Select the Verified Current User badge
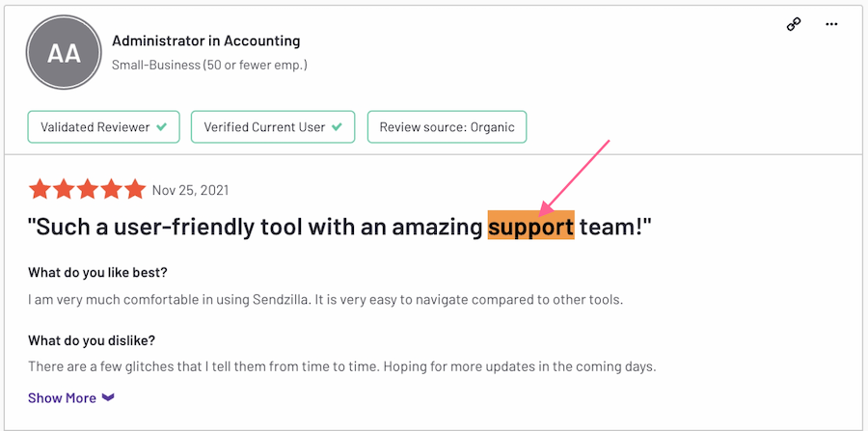 (x=273, y=127)
